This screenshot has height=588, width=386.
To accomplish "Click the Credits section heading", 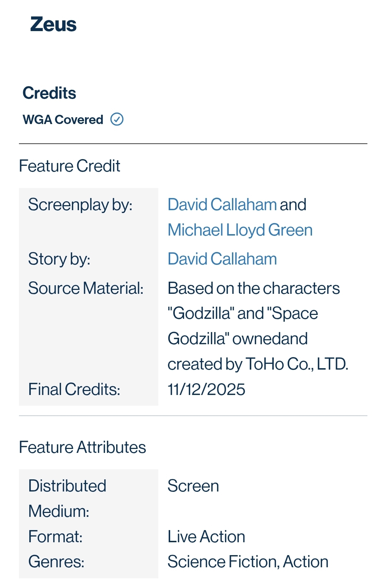I will click(49, 93).
